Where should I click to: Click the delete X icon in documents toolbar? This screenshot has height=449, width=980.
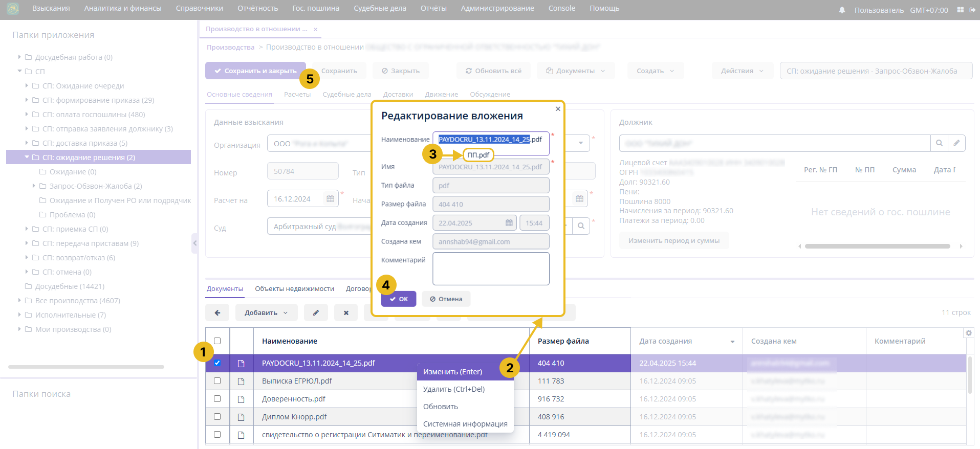pos(346,312)
